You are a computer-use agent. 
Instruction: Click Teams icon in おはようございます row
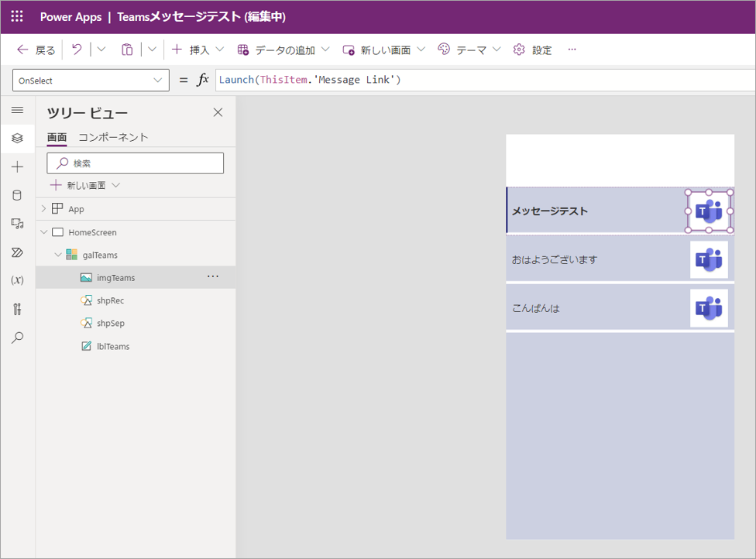point(709,259)
